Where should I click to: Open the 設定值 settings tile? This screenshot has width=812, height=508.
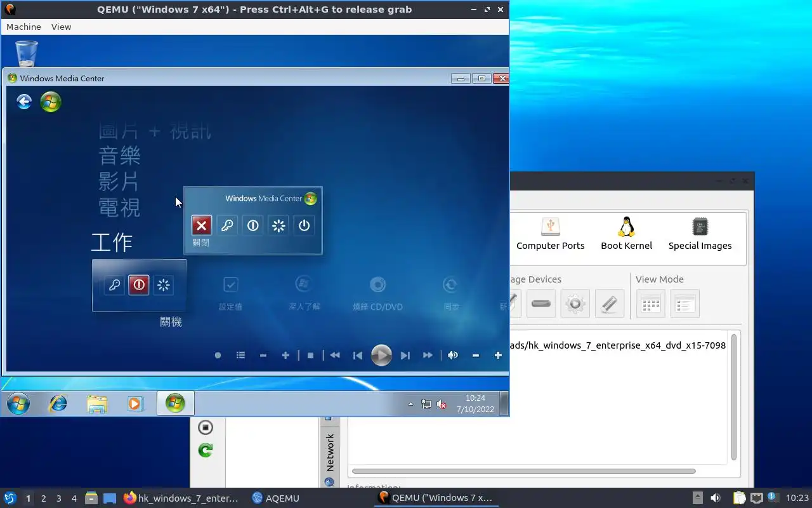point(230,292)
